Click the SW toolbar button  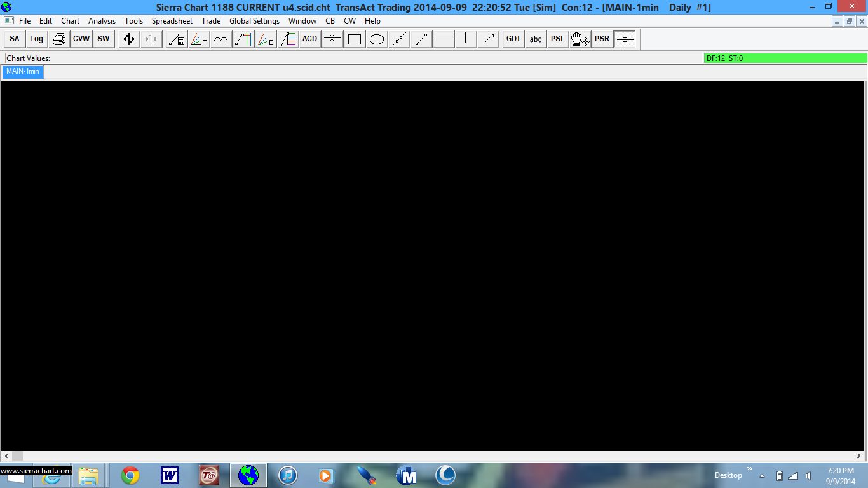104,39
